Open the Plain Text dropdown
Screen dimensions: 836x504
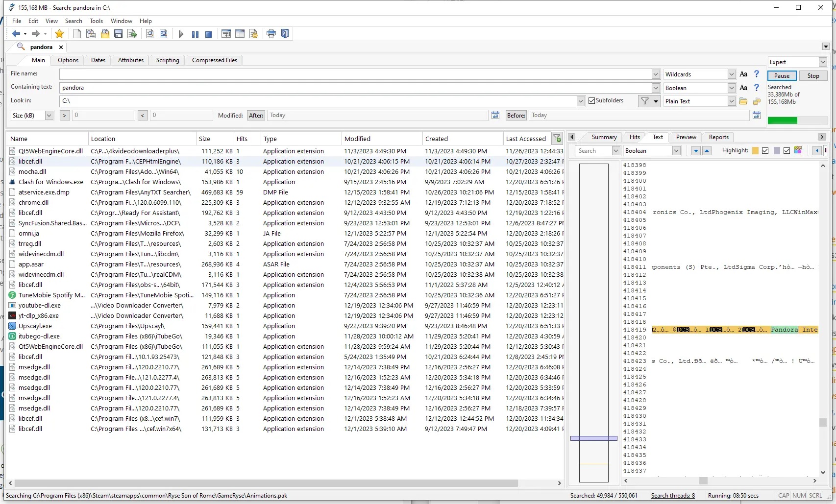(x=732, y=101)
